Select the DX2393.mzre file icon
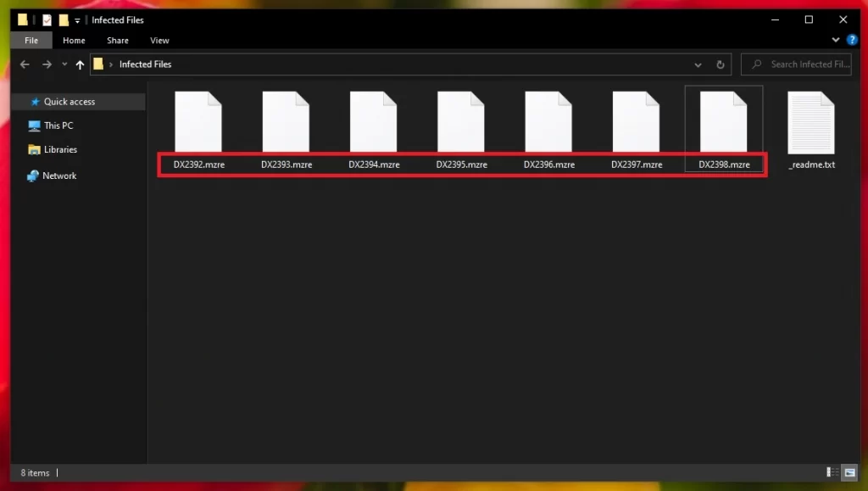The height and width of the screenshot is (491, 868). coord(286,121)
